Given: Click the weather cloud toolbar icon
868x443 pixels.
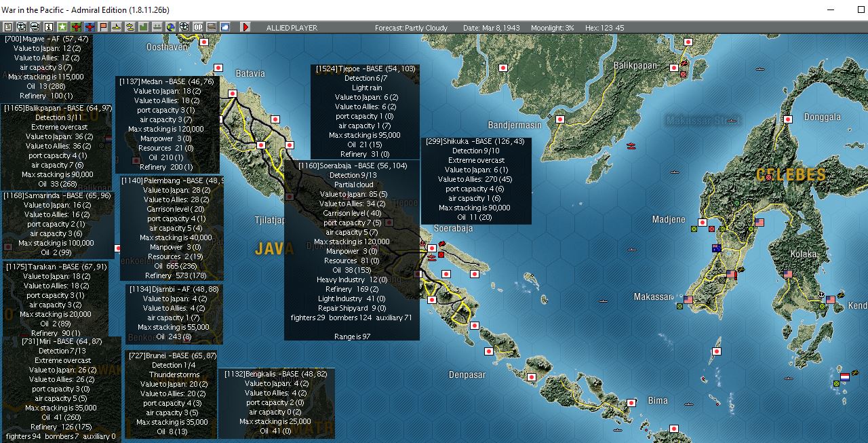Looking at the screenshot, I should tap(224, 27).
